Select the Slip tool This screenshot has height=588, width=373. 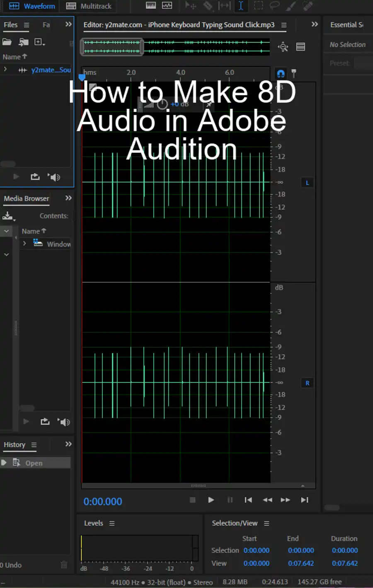pos(224,6)
